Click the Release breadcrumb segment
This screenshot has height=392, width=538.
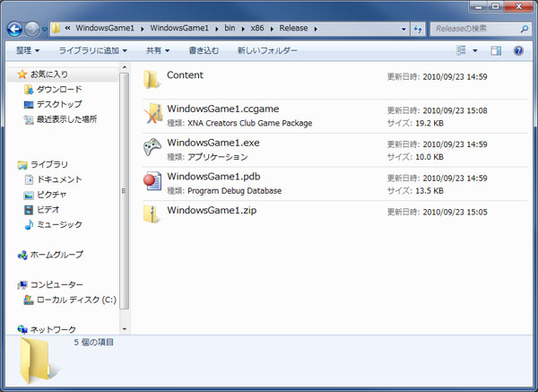[x=293, y=28]
